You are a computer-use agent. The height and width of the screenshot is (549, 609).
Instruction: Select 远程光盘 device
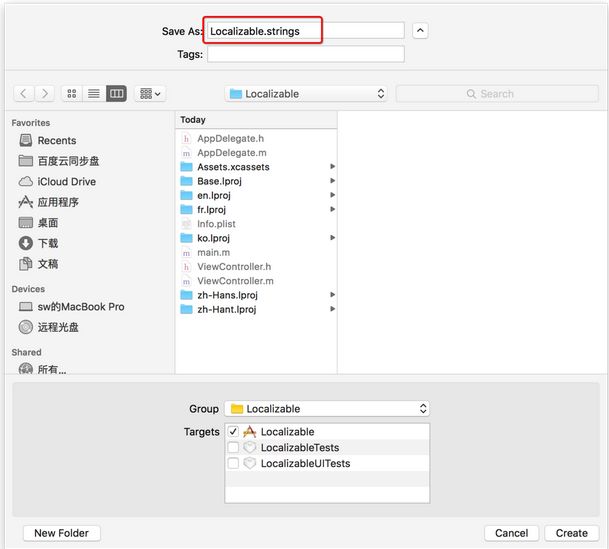tap(49, 327)
